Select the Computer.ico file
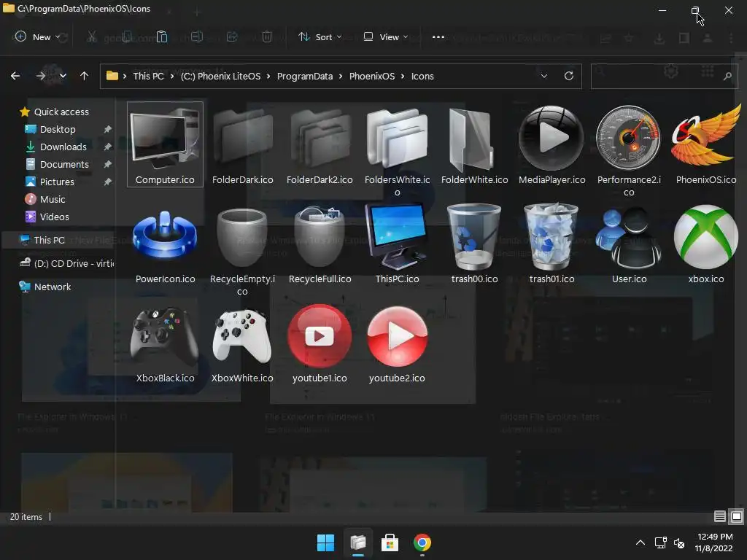 pyautogui.click(x=165, y=144)
